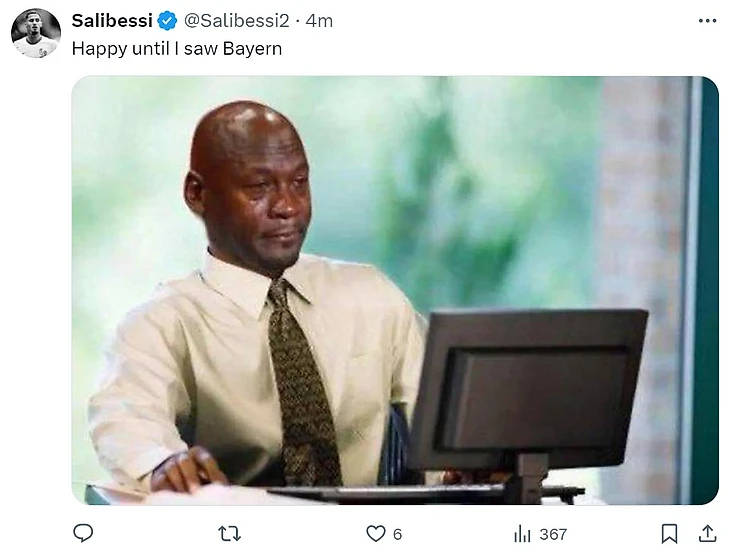Click the blue verified badge
This screenshot has width=730, height=557.
pyautogui.click(x=167, y=21)
